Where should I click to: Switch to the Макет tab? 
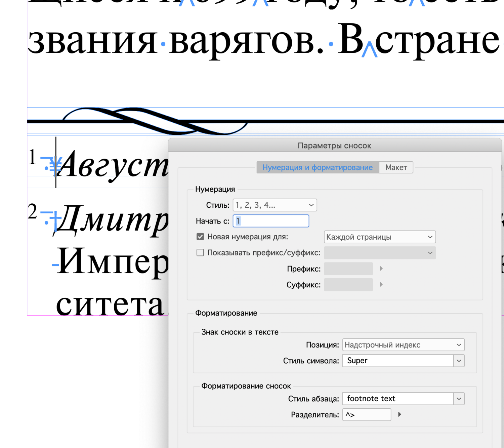396,167
